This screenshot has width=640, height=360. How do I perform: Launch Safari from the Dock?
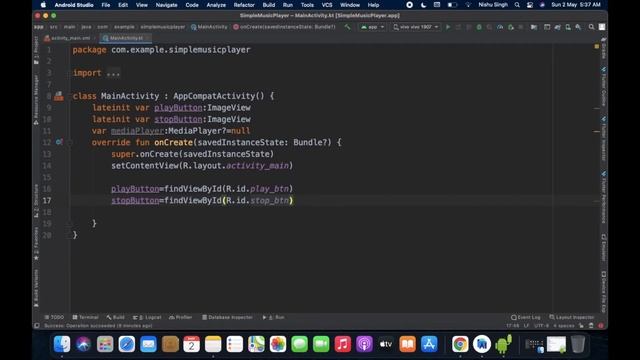click(x=127, y=344)
